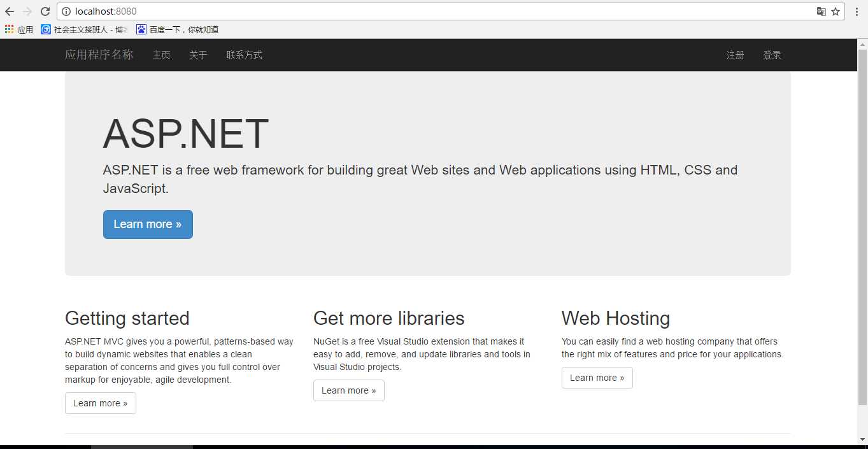
Task: Click the jumbotron text 'ASP.NET is a free web framework'
Action: [x=420, y=179]
